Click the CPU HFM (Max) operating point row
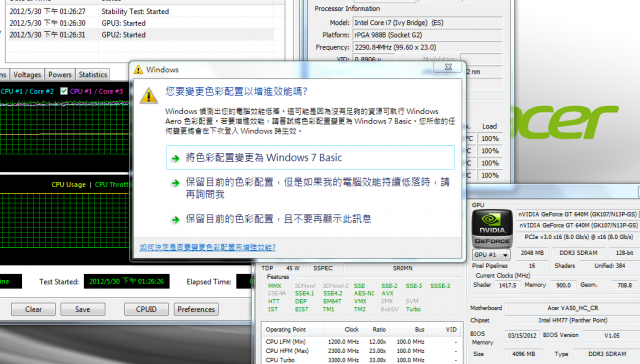 [361, 351]
